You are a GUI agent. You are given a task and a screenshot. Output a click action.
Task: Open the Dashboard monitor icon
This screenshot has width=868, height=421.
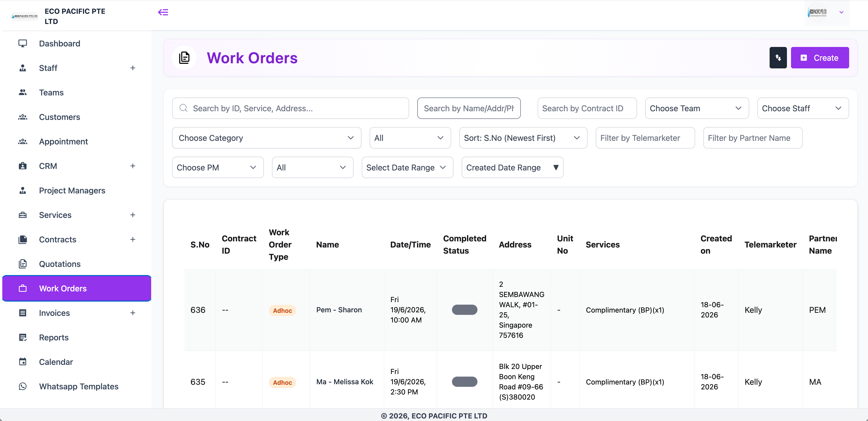(23, 44)
